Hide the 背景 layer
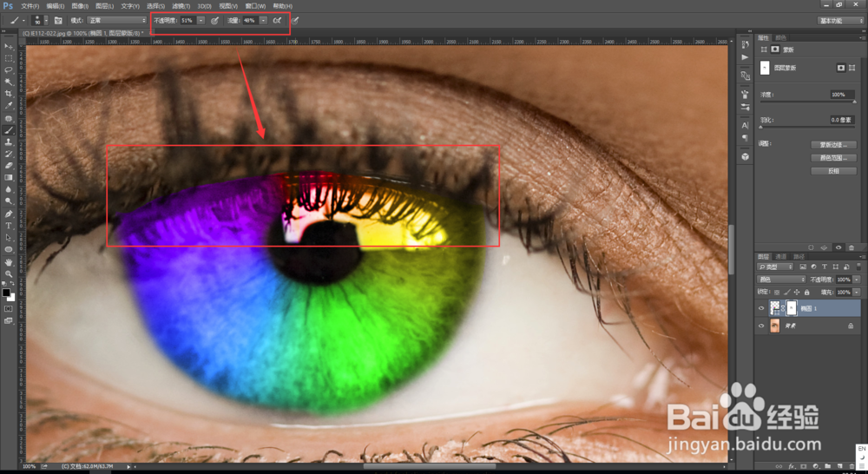 [x=761, y=326]
